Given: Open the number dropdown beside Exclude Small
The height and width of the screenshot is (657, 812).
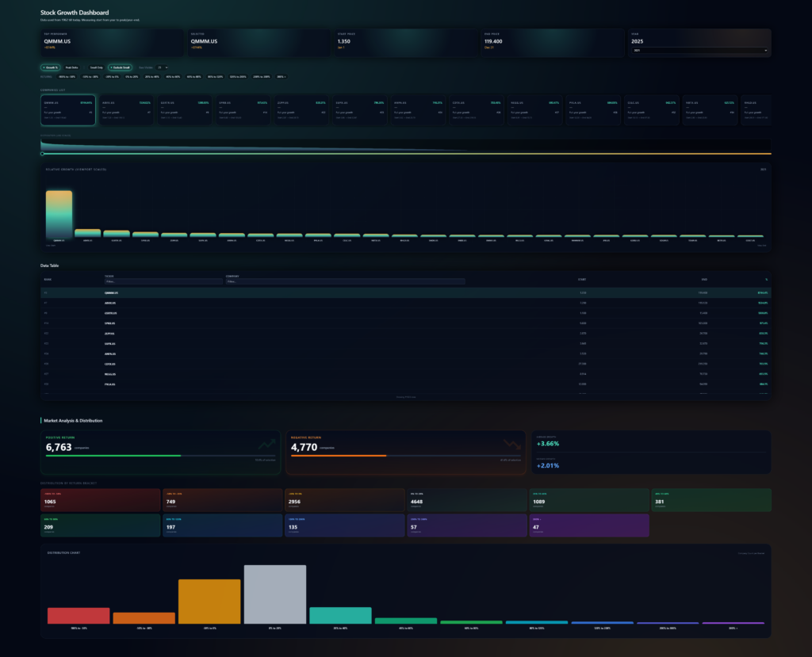Looking at the screenshot, I should (x=162, y=68).
